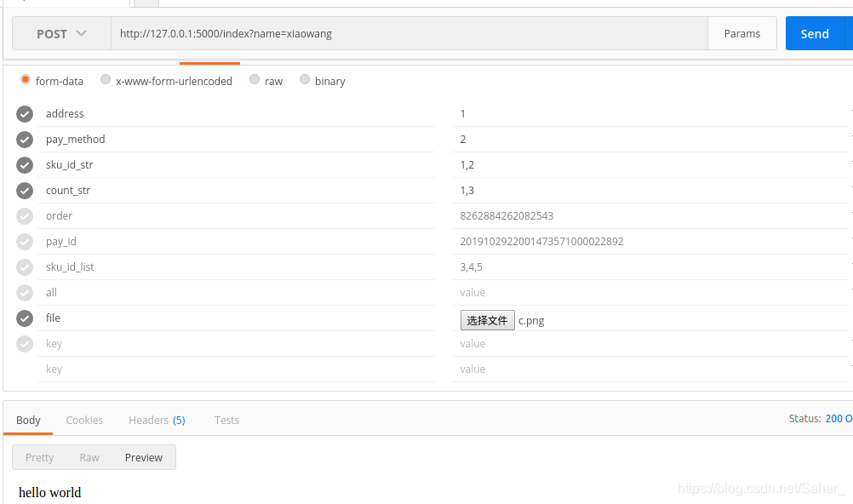Click the c.png file name
The image size is (853, 504).
[531, 321]
